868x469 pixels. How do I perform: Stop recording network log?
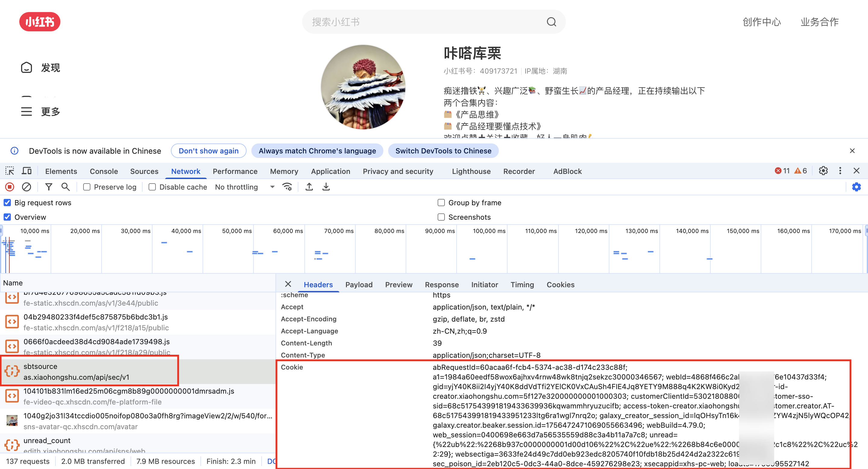click(x=10, y=187)
